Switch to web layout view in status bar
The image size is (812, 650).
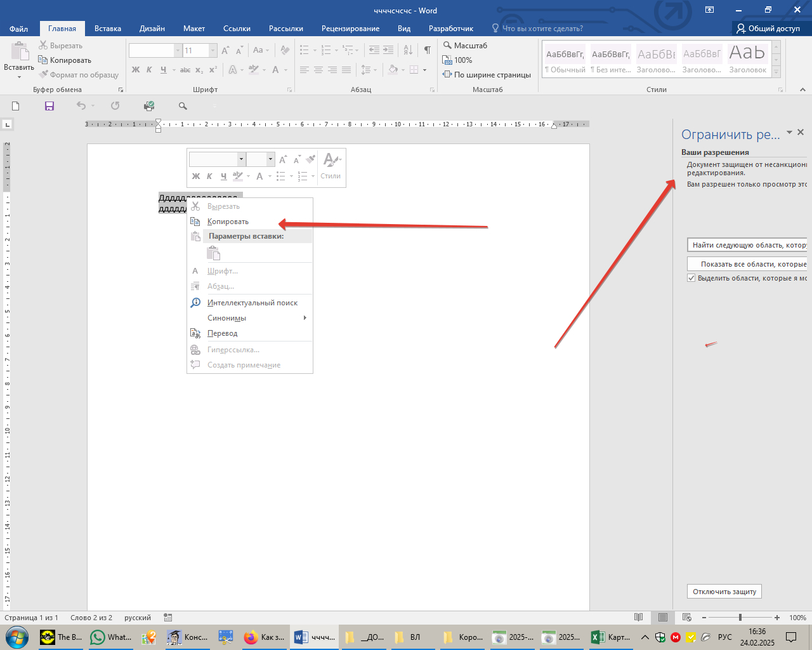pyautogui.click(x=686, y=618)
